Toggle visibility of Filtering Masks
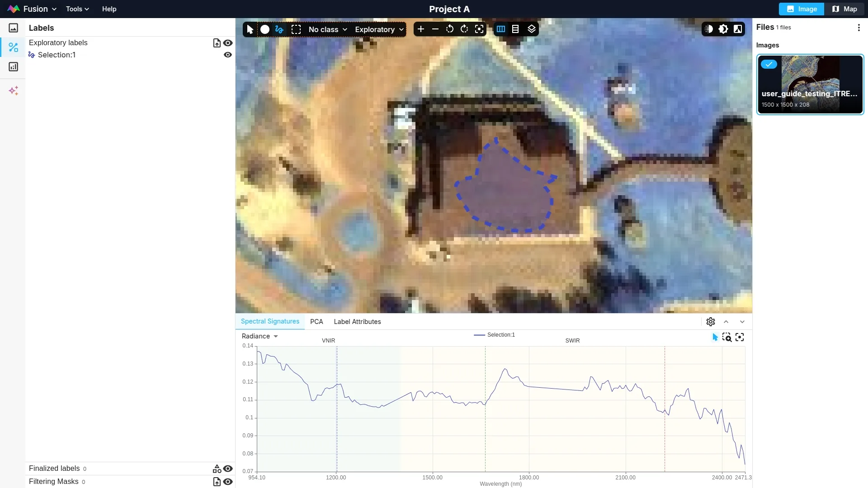 (228, 482)
